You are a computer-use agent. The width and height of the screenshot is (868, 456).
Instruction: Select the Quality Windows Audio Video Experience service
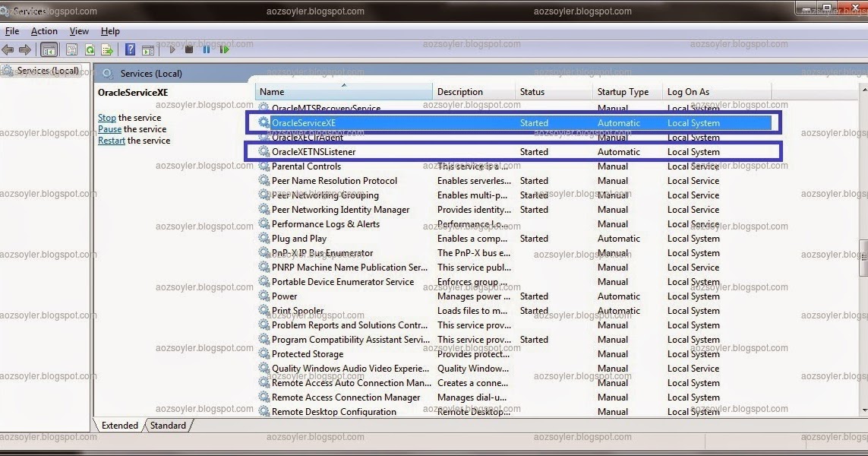(350, 368)
